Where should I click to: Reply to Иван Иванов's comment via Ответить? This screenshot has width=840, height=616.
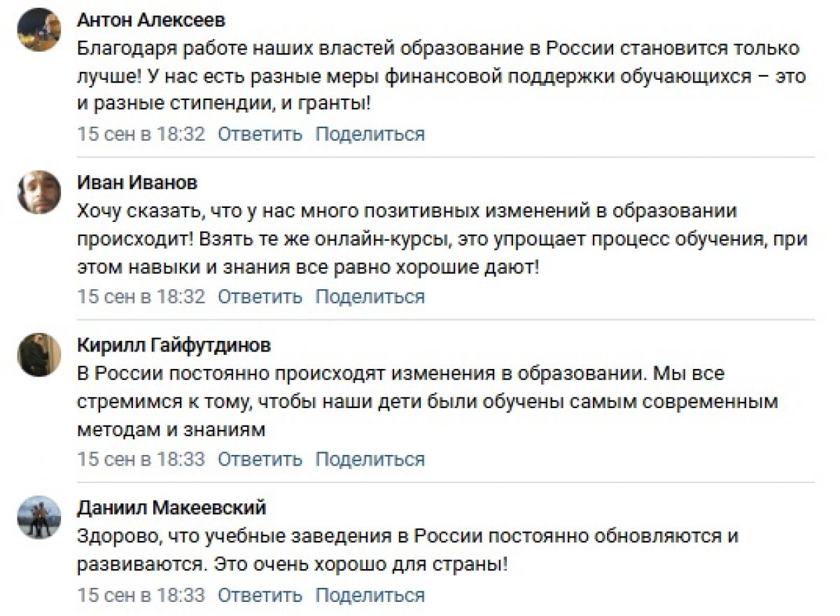(x=260, y=296)
